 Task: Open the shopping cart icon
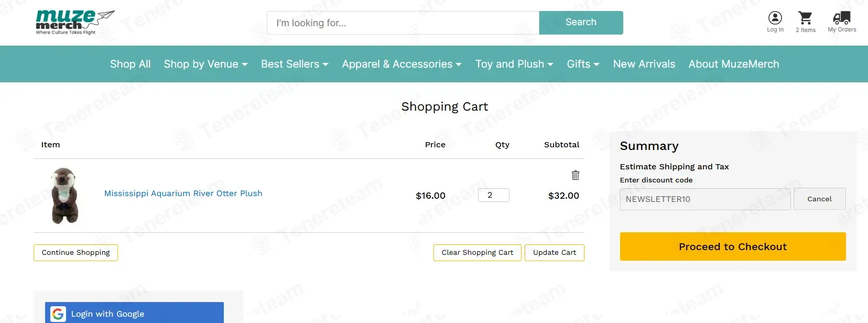(x=805, y=18)
